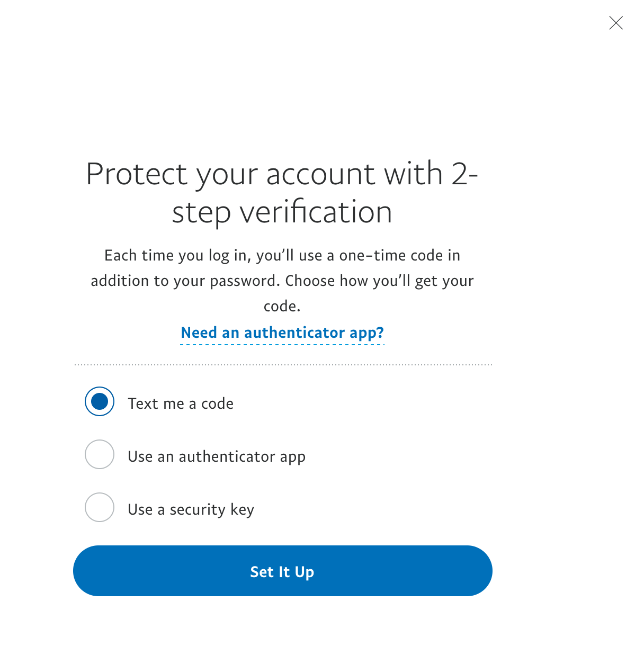Open the "Need an authenticator app?" link
This screenshot has width=644, height=646.
click(282, 333)
